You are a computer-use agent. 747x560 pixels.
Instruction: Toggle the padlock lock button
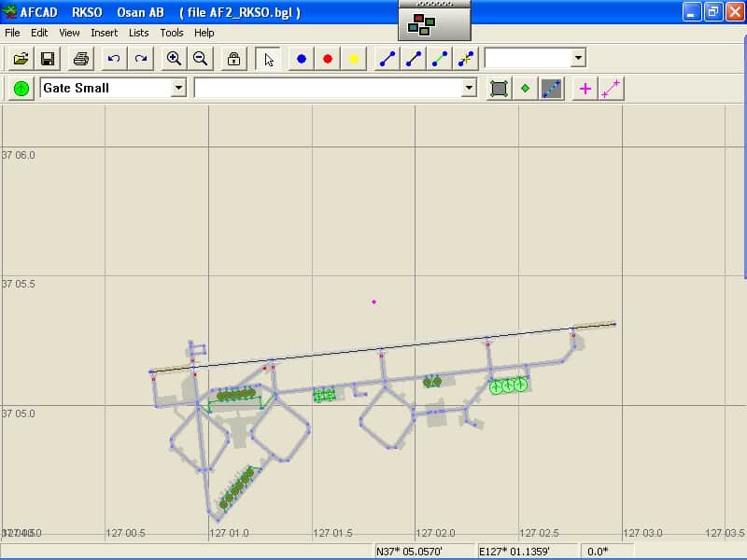point(233,59)
